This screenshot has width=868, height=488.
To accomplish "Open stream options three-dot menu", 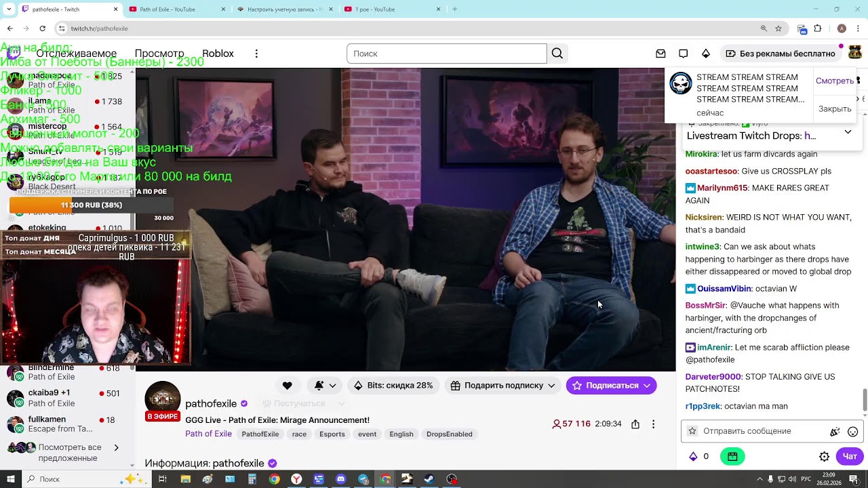I will pyautogui.click(x=653, y=424).
